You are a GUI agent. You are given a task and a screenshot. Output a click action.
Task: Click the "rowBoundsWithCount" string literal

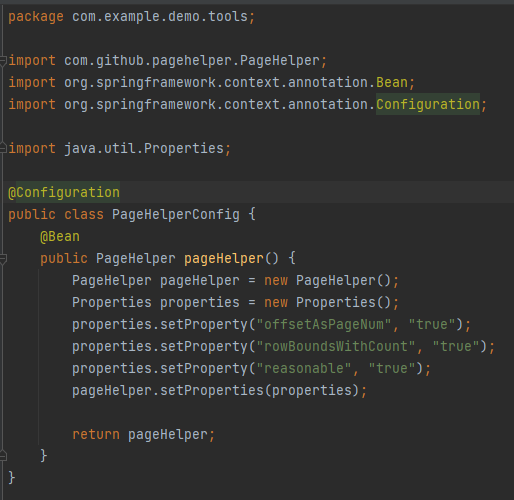coord(336,346)
